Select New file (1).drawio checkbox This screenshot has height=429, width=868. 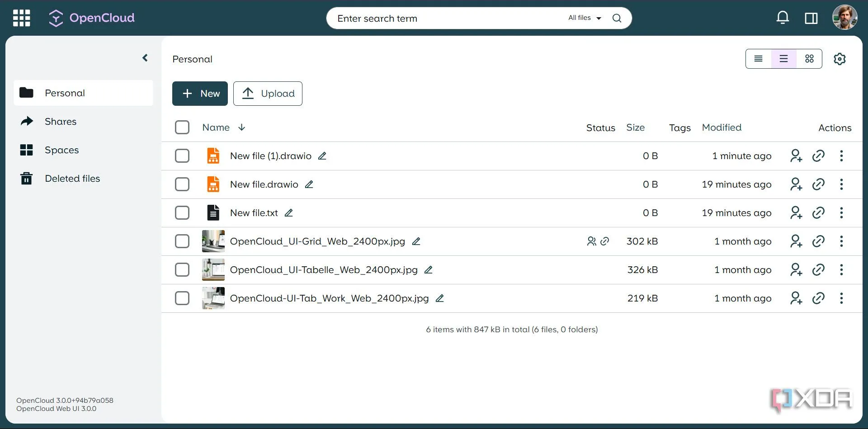[182, 156]
